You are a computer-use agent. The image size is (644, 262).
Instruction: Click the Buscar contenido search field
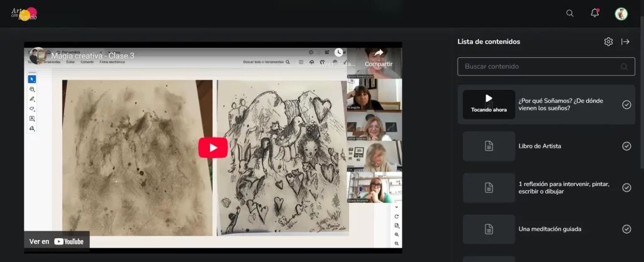(x=547, y=67)
